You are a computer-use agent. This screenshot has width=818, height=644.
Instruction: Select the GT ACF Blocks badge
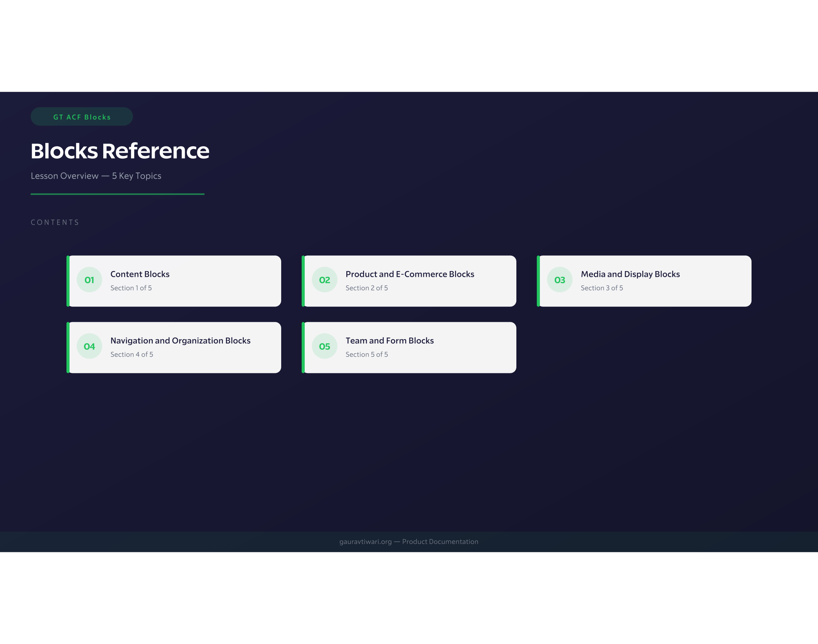81,117
